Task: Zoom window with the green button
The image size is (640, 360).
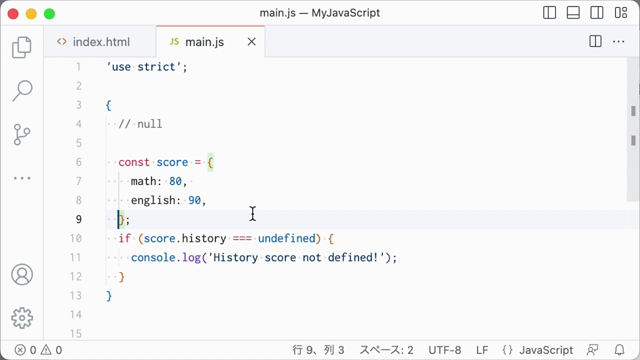Action: pos(49,13)
